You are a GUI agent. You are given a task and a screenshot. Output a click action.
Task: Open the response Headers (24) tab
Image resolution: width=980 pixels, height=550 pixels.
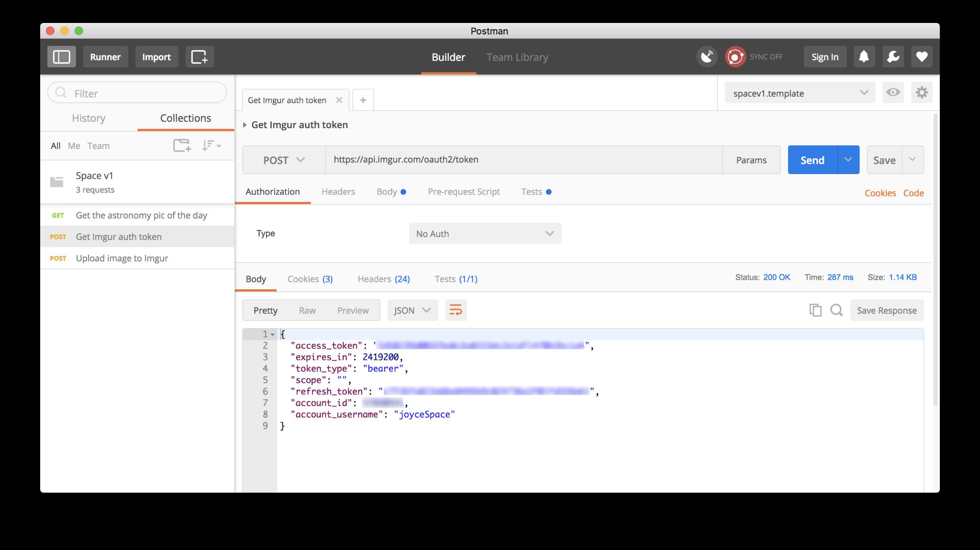383,279
